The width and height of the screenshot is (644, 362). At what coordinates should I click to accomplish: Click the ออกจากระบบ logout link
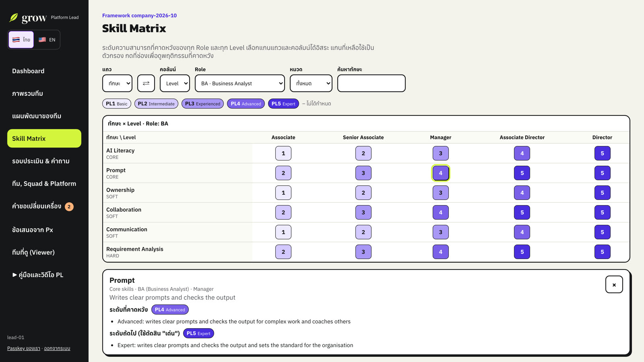coord(57,348)
